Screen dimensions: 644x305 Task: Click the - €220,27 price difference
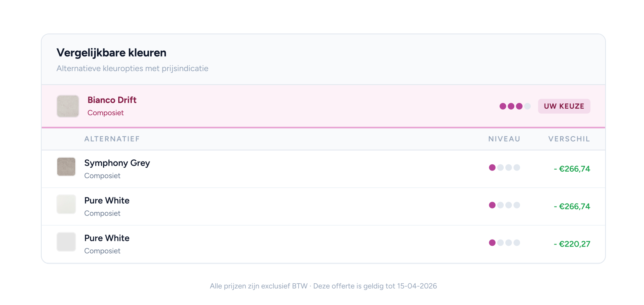pos(572,244)
